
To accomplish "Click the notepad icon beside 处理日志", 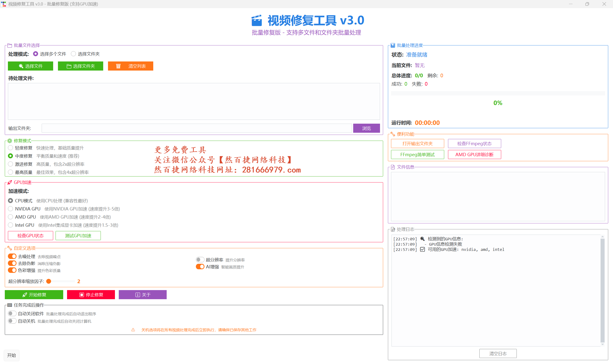I will [393, 229].
